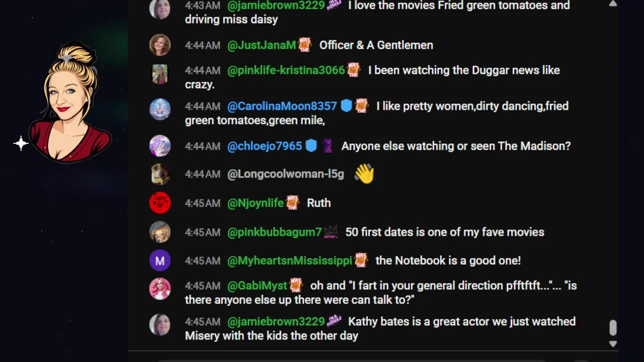Click the blue shield badge next to @chloejo7965
644x362 pixels.
point(311,146)
